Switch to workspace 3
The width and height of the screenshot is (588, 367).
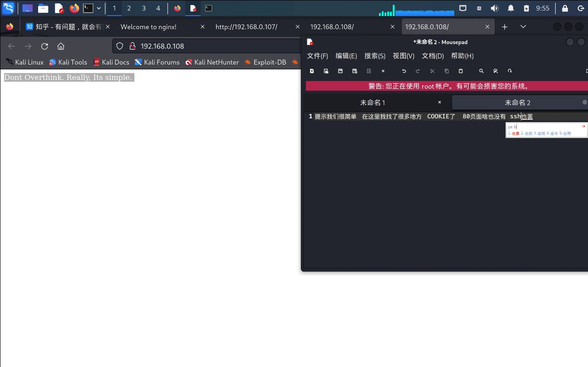(x=144, y=8)
